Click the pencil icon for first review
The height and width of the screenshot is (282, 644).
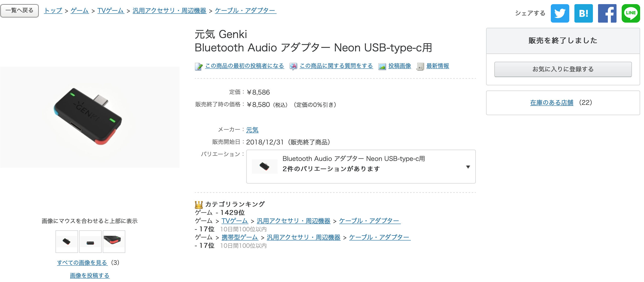[x=198, y=66]
